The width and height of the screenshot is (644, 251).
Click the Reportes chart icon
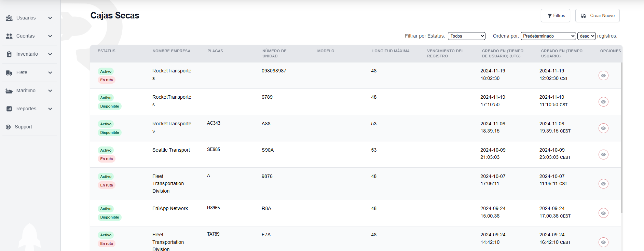point(9,109)
